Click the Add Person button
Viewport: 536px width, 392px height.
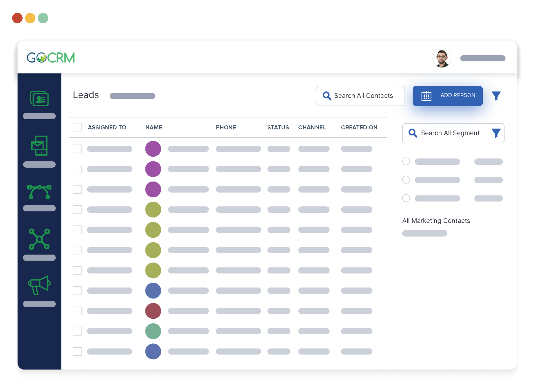pos(447,96)
